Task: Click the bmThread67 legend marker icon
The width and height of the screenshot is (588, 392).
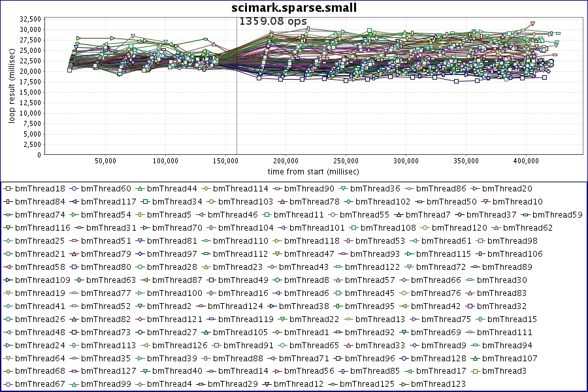Action: tap(8, 384)
